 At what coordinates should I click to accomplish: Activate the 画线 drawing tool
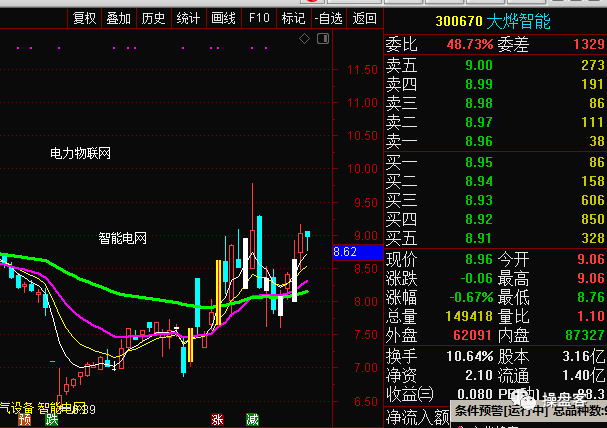[x=224, y=18]
